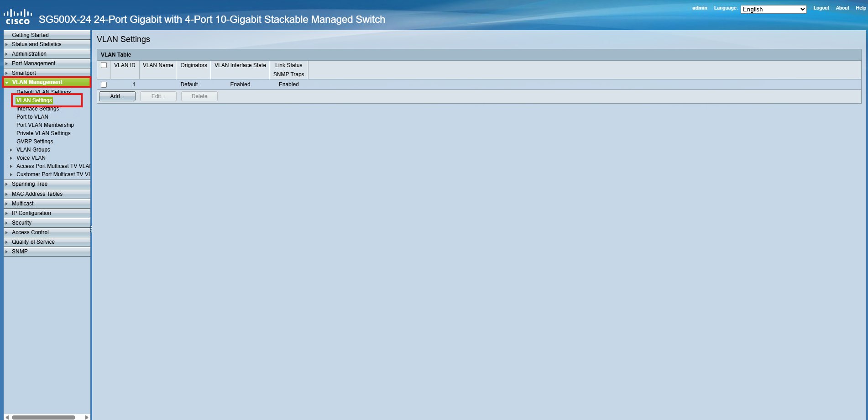Toggle the VLAN 1 row selection checkbox
The height and width of the screenshot is (420, 868).
(x=104, y=84)
